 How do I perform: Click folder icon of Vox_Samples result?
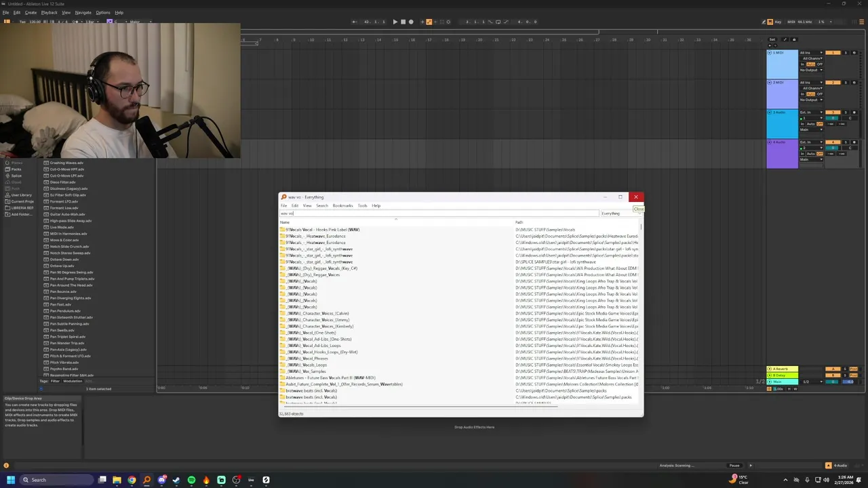pyautogui.click(x=283, y=371)
